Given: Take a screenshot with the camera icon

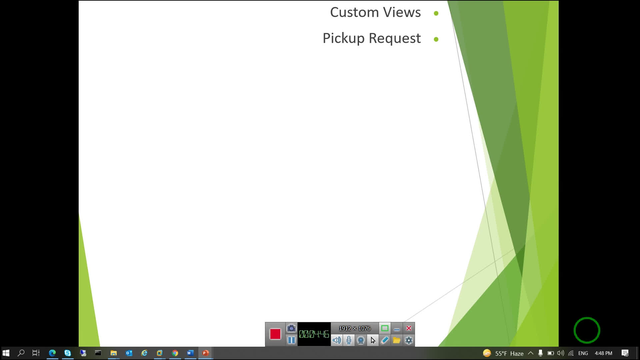Looking at the screenshot, I should click(291, 328).
